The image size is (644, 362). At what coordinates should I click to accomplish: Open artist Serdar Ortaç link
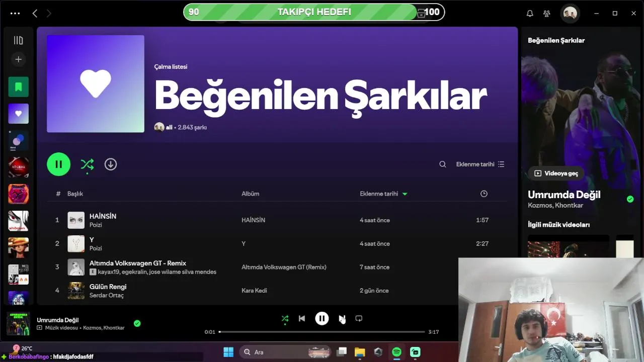(x=107, y=295)
